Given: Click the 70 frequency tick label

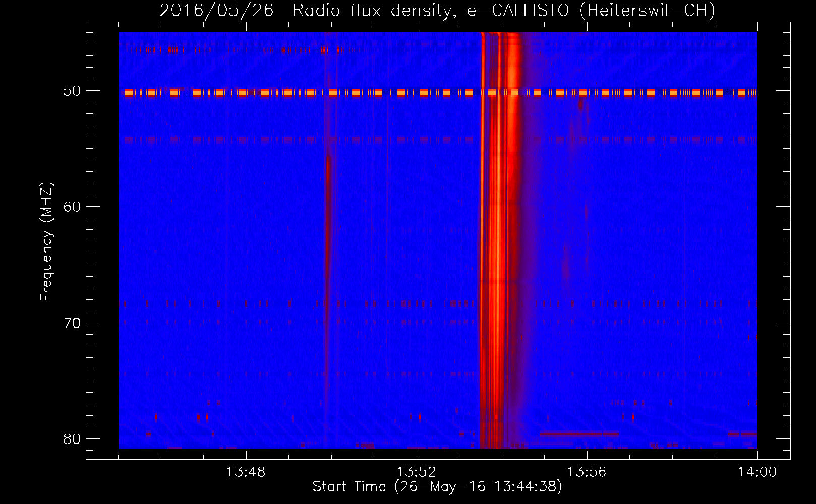Looking at the screenshot, I should [x=72, y=323].
